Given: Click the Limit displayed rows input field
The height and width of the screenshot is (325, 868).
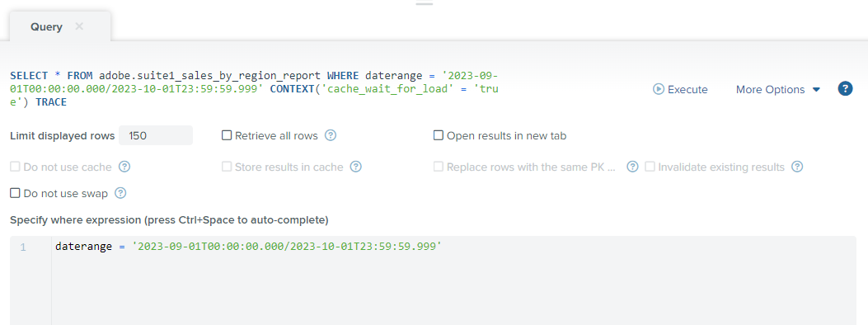Looking at the screenshot, I should pyautogui.click(x=156, y=135).
